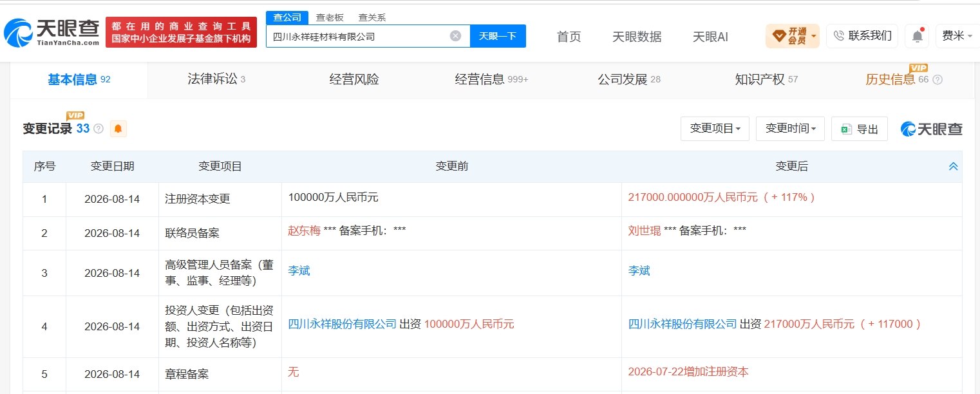Clear the search box with the X icon
980x394 pixels.
pos(455,36)
